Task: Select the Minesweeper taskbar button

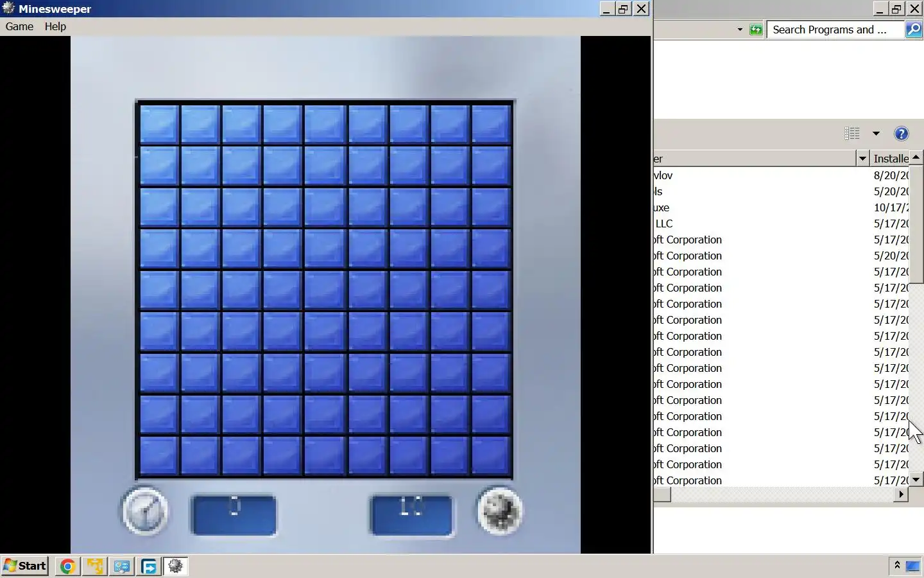Action: click(x=175, y=566)
